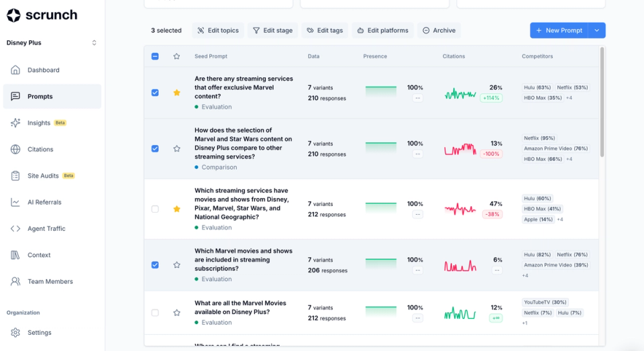Screen dimensions: 644x351
Task: Open the Citations globe icon
Action: [15, 149]
